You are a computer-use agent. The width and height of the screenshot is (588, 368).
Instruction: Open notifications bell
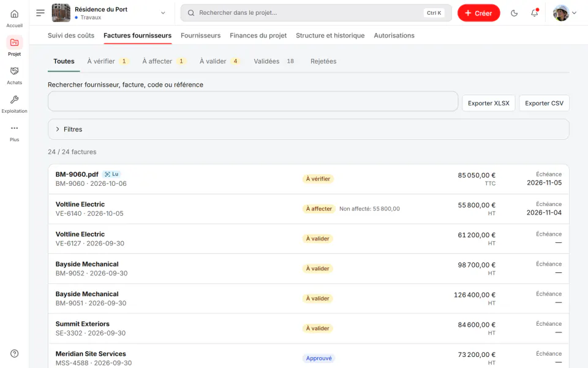(534, 13)
